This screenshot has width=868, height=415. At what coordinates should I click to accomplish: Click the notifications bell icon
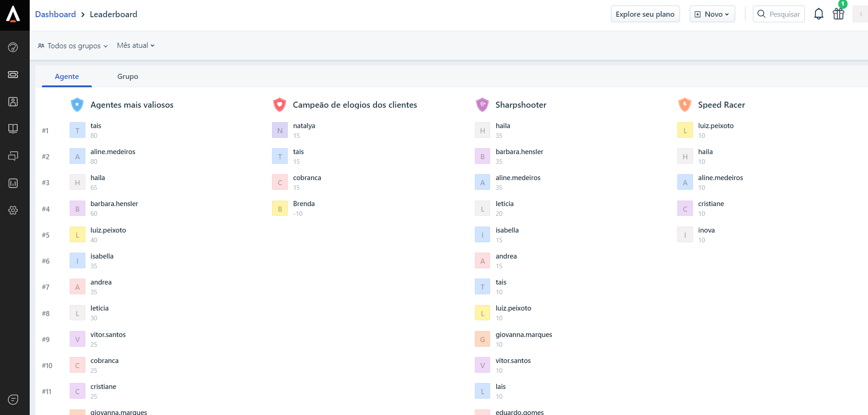pyautogui.click(x=818, y=14)
